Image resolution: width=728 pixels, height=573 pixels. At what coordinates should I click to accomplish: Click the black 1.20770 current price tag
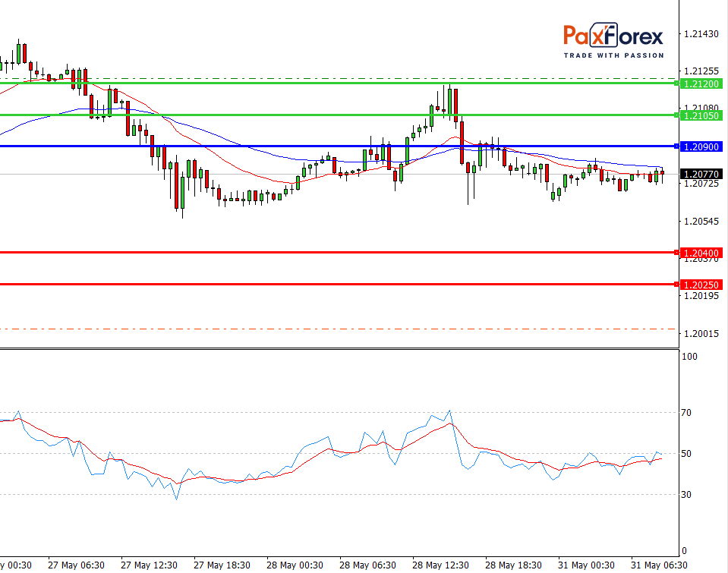click(701, 175)
